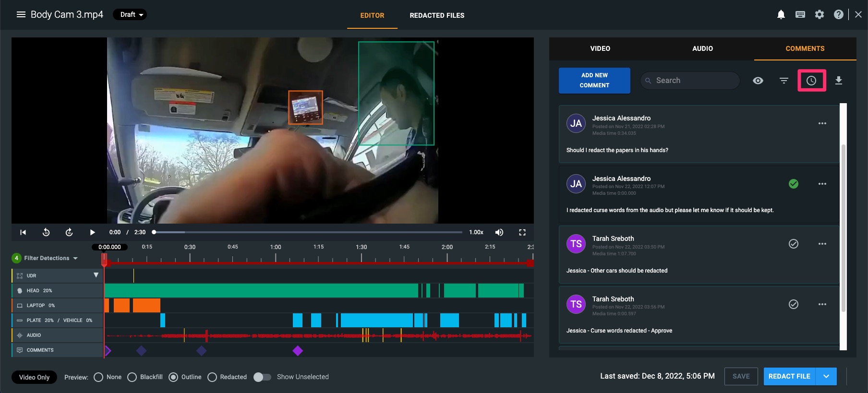Switch to the Audio tab

(x=703, y=48)
